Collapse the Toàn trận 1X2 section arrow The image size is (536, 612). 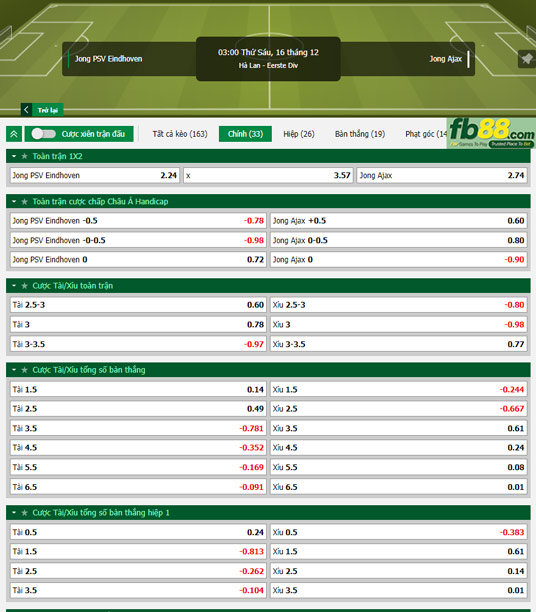[x=14, y=156]
